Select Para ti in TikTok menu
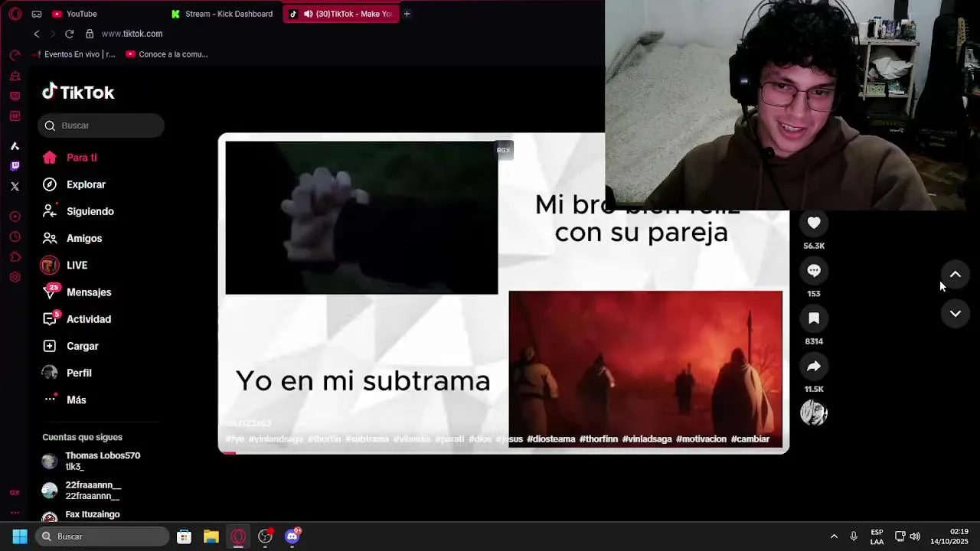This screenshot has width=980, height=551. point(70,158)
